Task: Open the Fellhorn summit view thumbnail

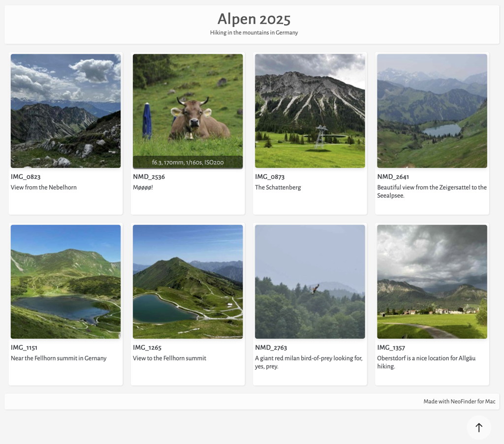Action: tap(188, 281)
